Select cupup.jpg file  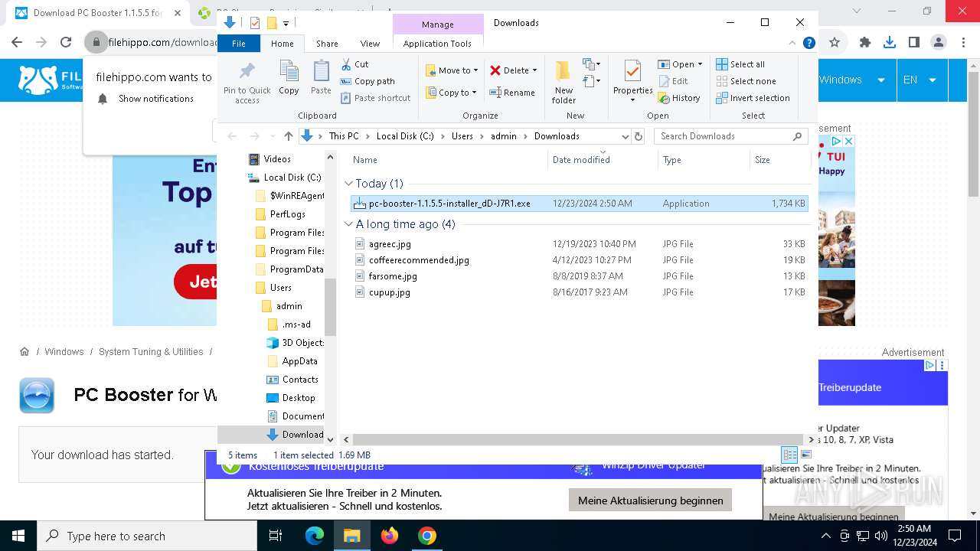pyautogui.click(x=579, y=292)
